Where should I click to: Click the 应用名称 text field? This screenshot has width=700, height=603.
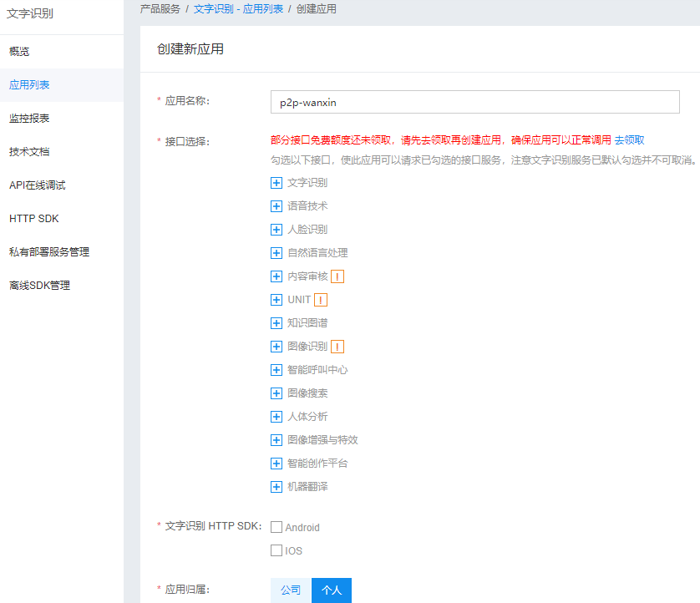point(475,102)
